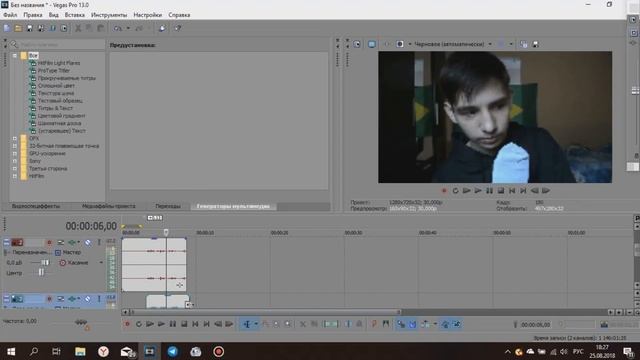Toggle Lock envelopes to events
Viewport: 640px width, 360px height.
pos(445,324)
